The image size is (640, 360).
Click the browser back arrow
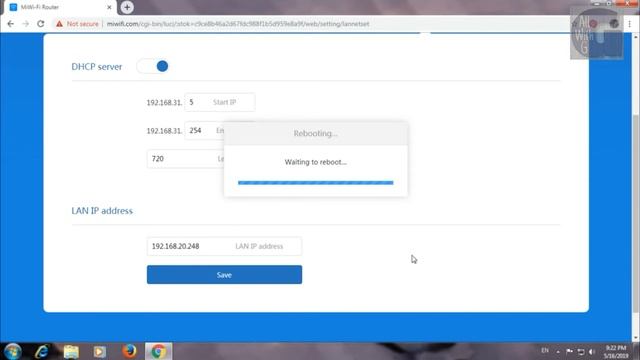[11, 24]
